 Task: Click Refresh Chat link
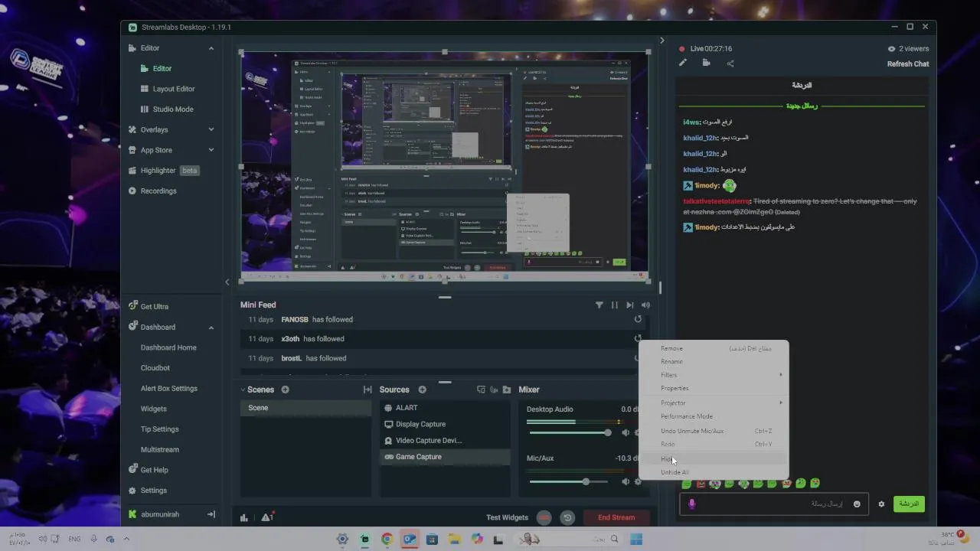[x=908, y=64]
